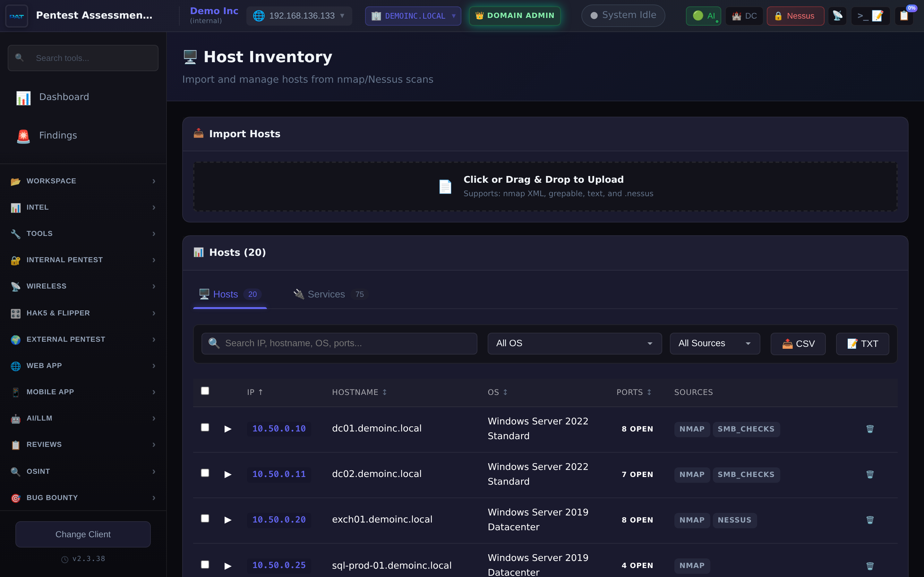
Task: Click the Nessus status indicator with lock icon
Action: [x=795, y=16]
